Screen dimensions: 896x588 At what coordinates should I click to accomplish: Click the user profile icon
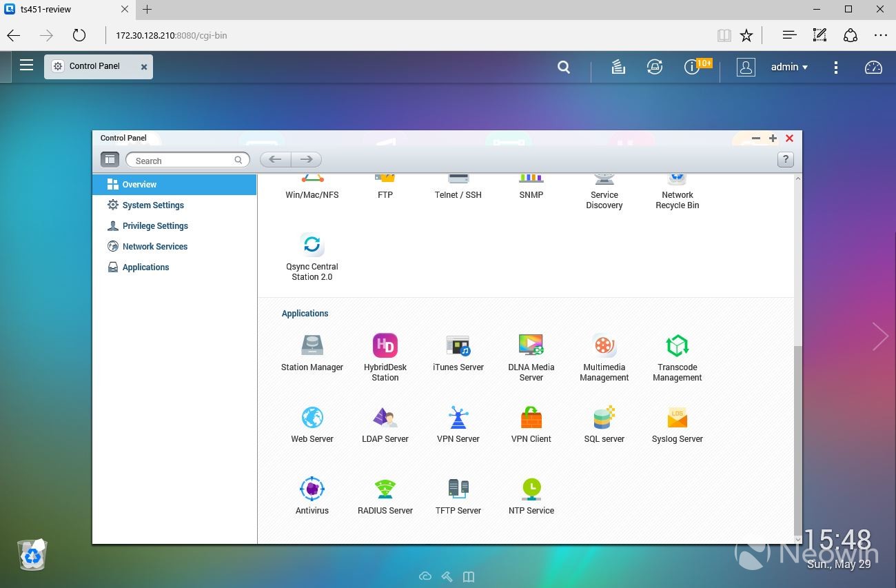(x=746, y=67)
